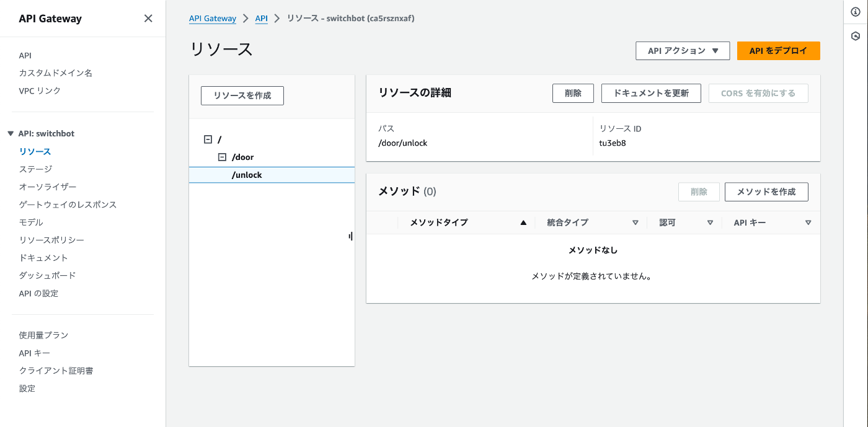Sort by 統合タイプ column arrow
Viewport: 868px width, 427px height.
pos(635,222)
